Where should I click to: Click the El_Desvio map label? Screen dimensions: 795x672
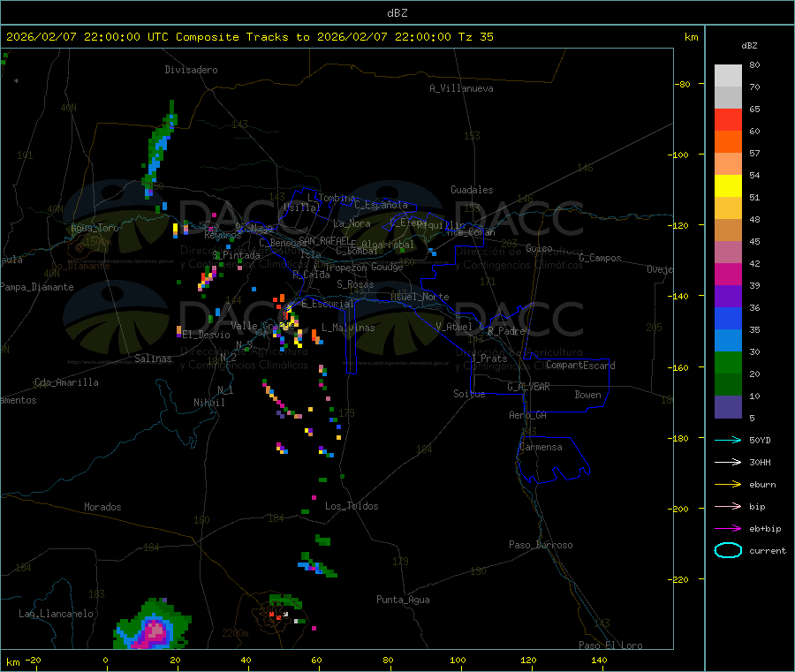[x=206, y=335]
